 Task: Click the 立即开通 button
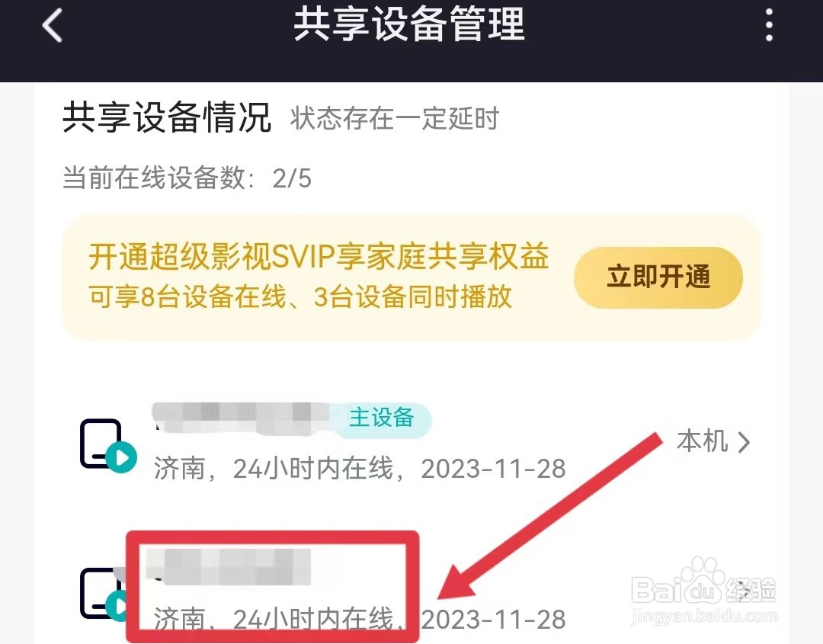coord(658,277)
